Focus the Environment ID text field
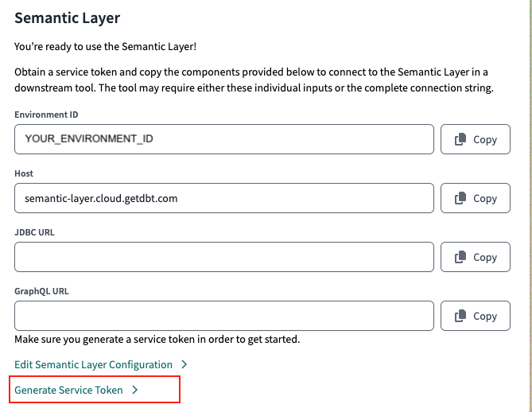 coord(223,139)
